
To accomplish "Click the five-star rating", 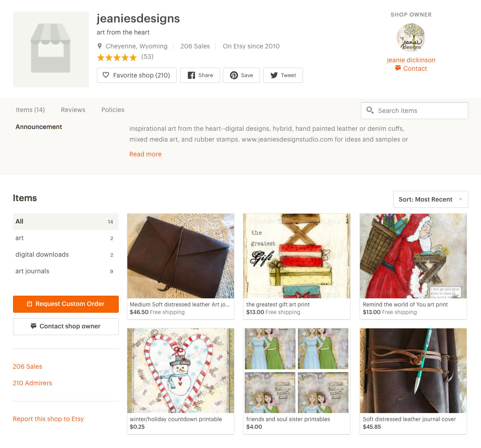I will coord(117,57).
